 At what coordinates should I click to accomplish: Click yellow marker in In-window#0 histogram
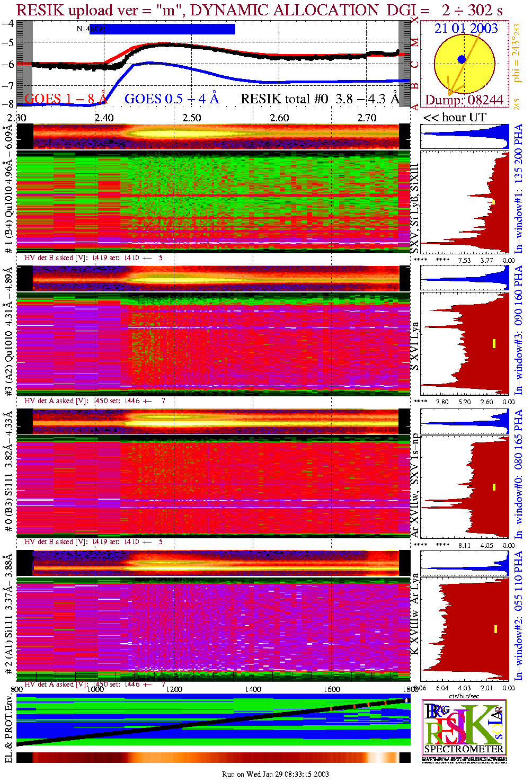[x=494, y=487]
